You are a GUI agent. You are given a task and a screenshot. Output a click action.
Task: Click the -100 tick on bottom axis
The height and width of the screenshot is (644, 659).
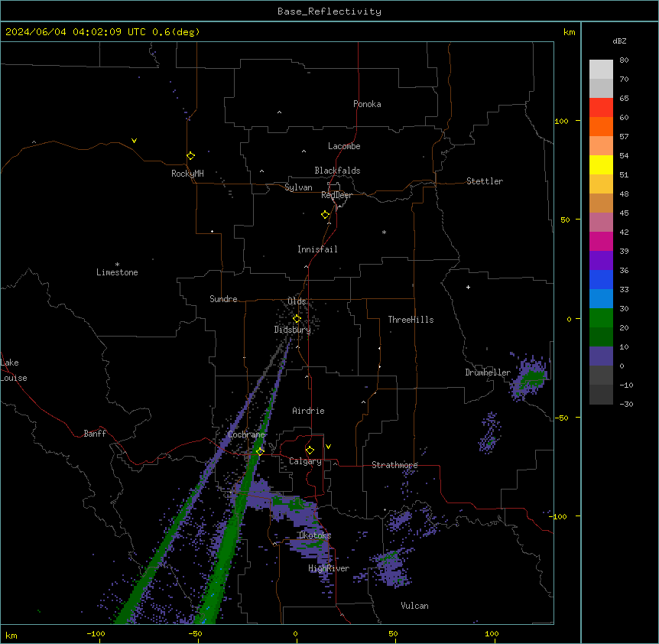coord(96,633)
